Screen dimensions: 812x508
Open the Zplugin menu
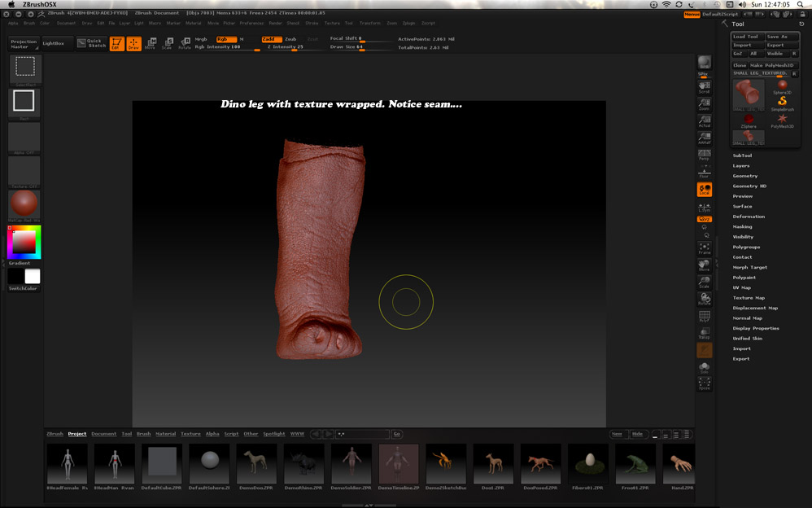(x=408, y=23)
